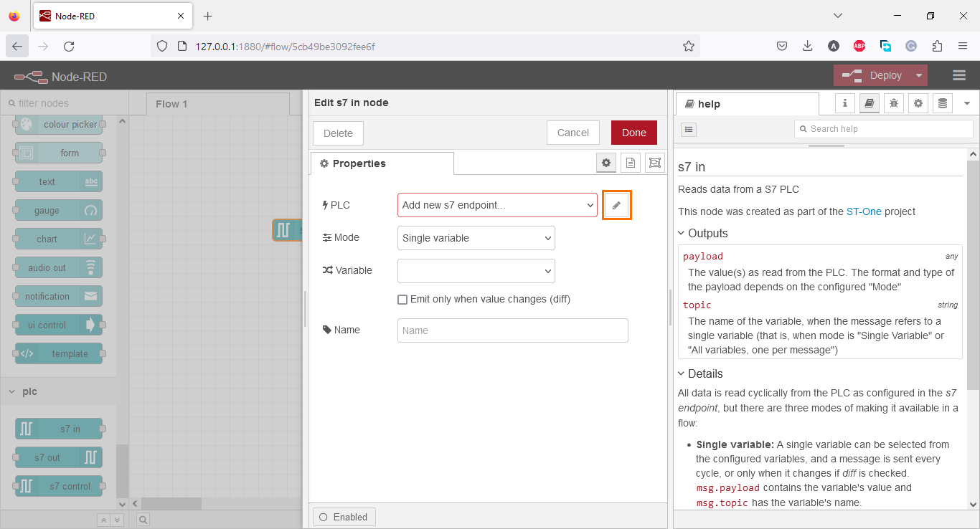Viewport: 980px width, 529px height.
Task: Expand all palette categories
Action: click(117, 520)
